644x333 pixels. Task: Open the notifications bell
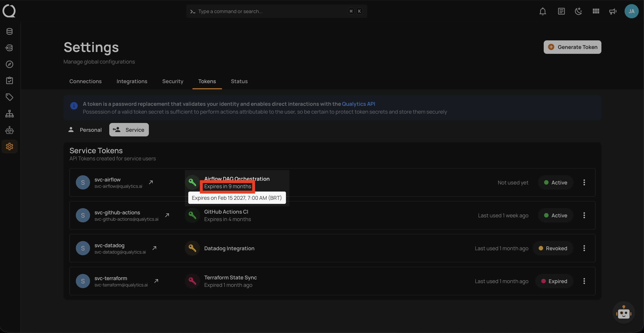[543, 11]
